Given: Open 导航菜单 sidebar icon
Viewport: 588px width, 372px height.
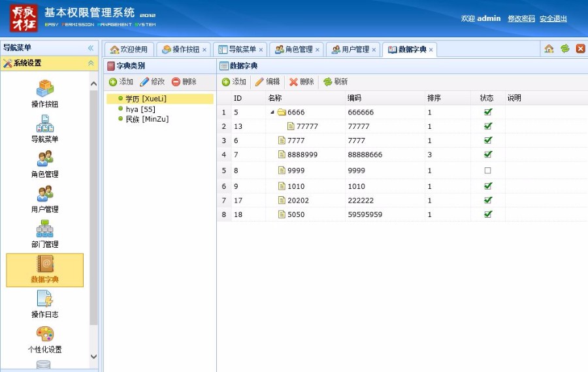Looking at the screenshot, I should [44, 128].
